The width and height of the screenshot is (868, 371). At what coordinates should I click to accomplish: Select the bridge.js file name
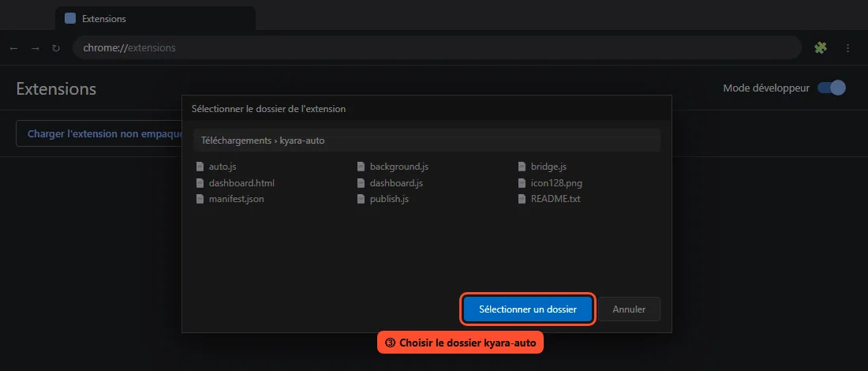(x=548, y=166)
